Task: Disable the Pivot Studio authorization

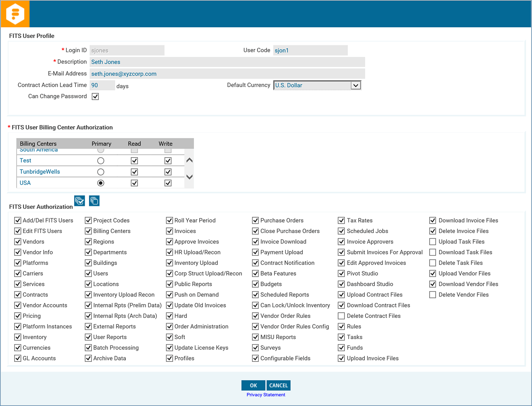Action: pyautogui.click(x=341, y=273)
